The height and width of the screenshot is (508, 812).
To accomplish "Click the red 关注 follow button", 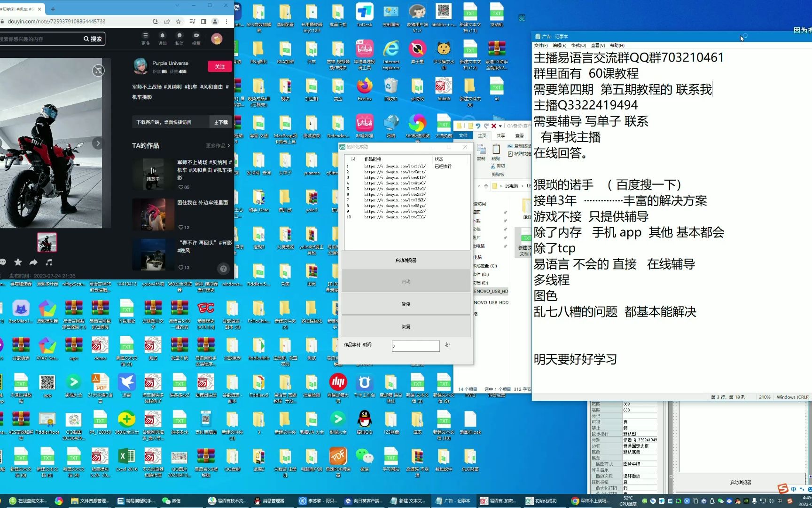I will [219, 67].
